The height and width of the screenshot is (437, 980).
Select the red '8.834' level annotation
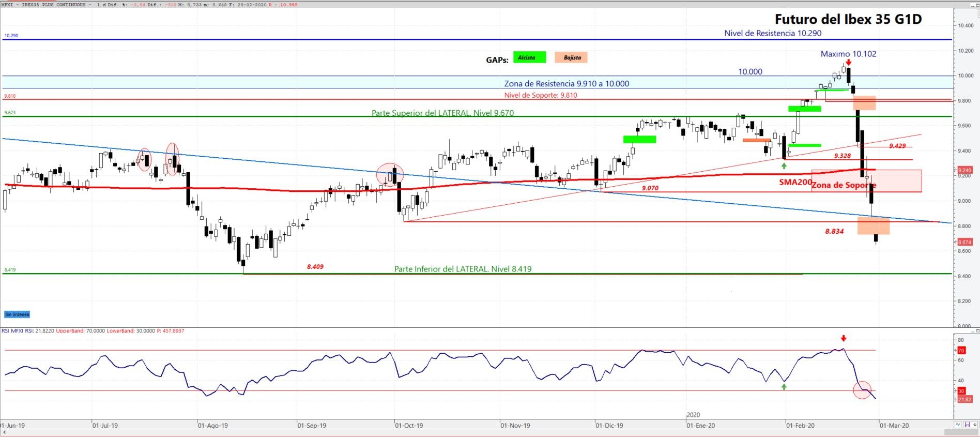(834, 232)
